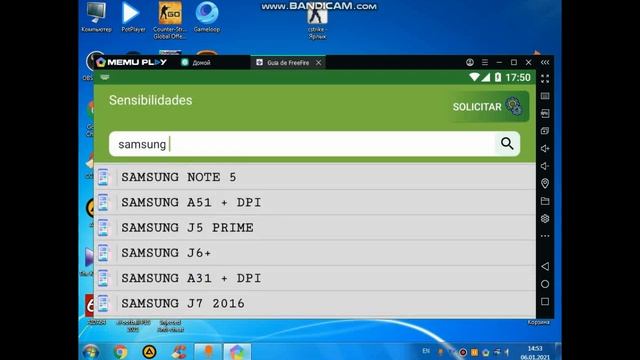Click the search magnifier icon
The width and height of the screenshot is (640, 360).
pyautogui.click(x=507, y=144)
